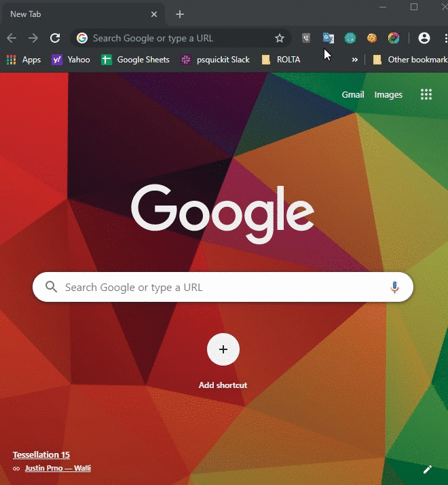Open the Chrome three-dot menu
The image size is (448, 485).
tap(445, 38)
